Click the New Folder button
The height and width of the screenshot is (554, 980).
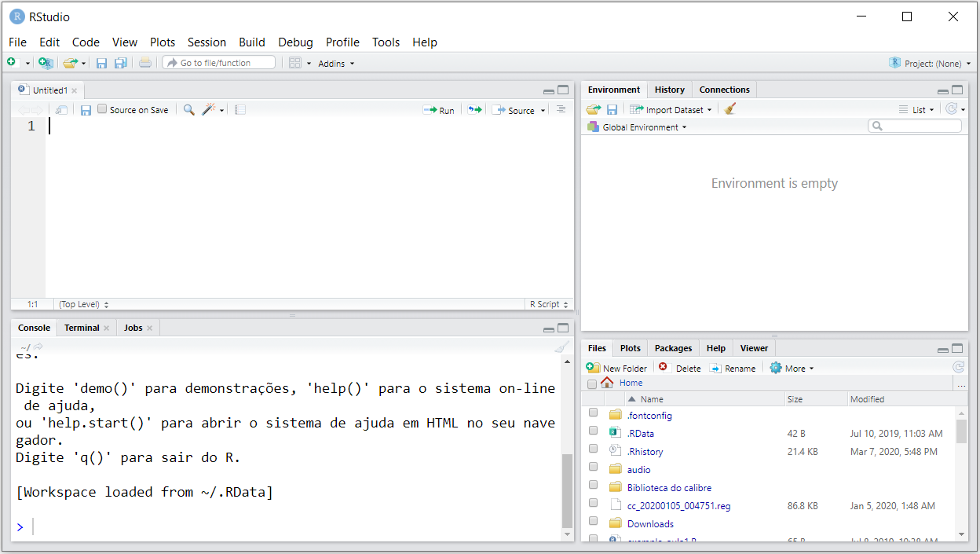[x=617, y=368]
